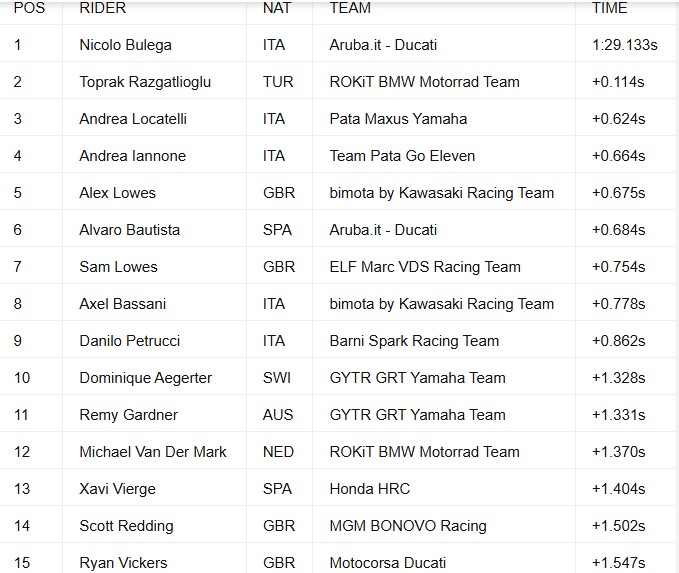Click Alex Lowes' gap time +0.675s
The height and width of the screenshot is (573, 679).
pos(618,193)
